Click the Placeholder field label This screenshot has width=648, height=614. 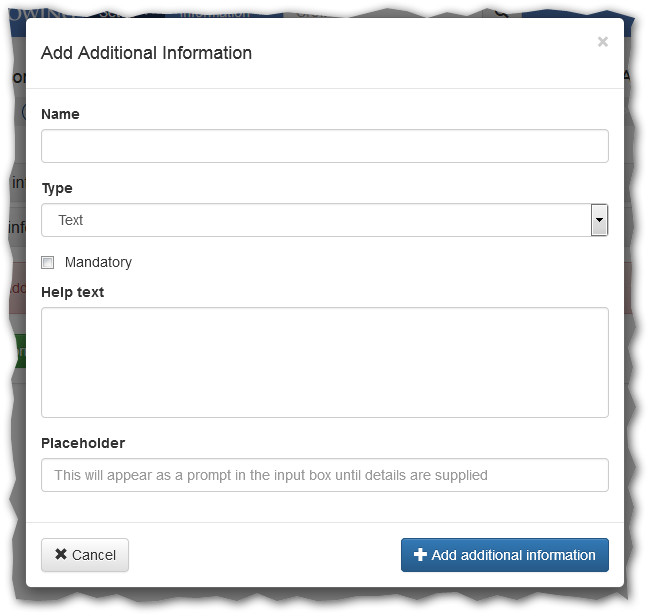(x=83, y=443)
